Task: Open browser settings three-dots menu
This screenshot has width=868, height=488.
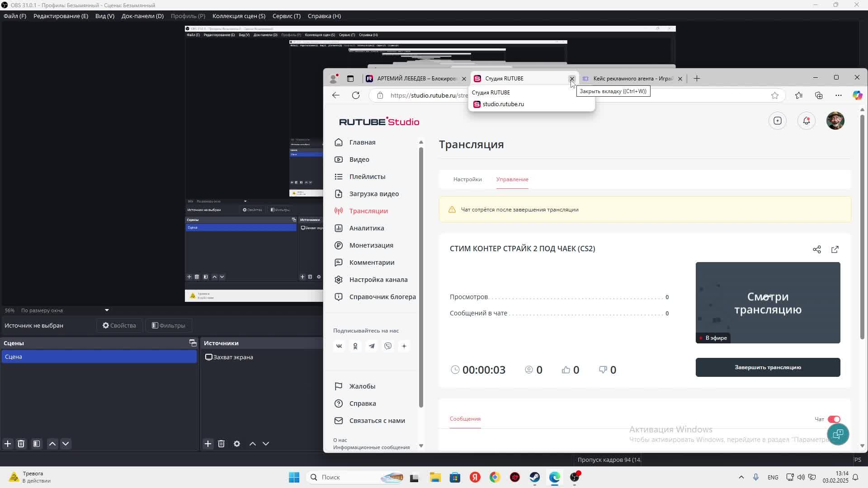Action: pyautogui.click(x=839, y=95)
